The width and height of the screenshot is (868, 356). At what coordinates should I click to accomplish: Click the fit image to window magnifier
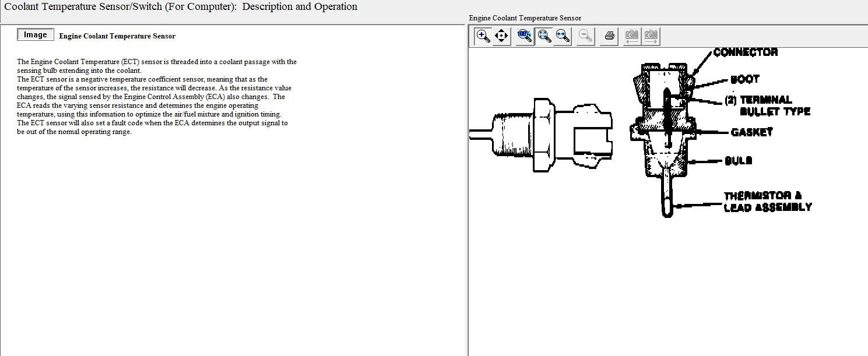pyautogui.click(x=544, y=36)
